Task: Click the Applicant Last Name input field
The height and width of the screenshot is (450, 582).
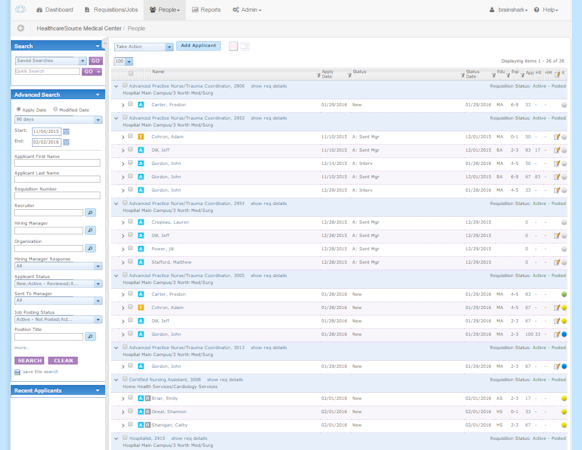Action: [x=57, y=179]
